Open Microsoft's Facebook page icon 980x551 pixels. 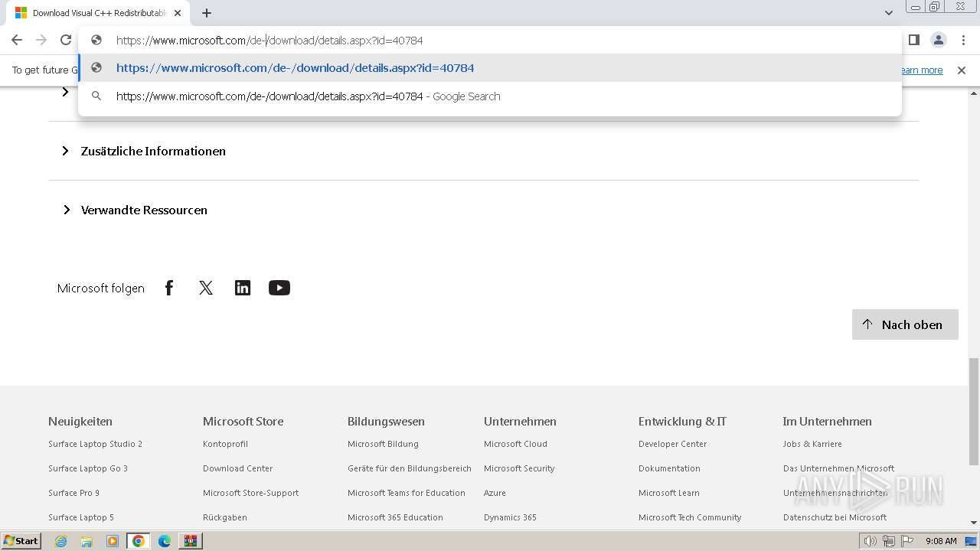point(169,288)
